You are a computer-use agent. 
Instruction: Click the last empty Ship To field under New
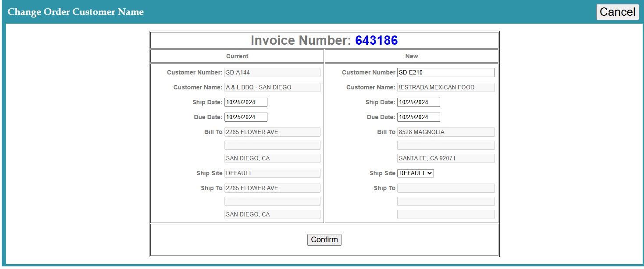point(445,214)
